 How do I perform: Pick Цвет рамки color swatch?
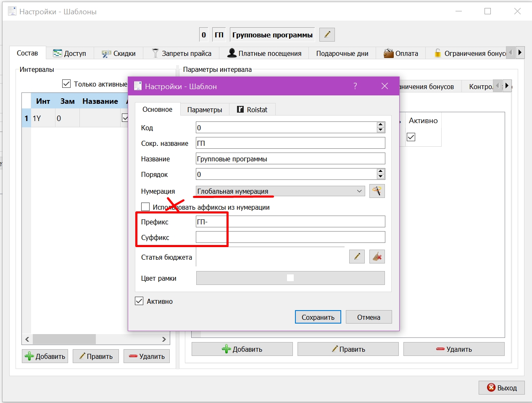click(290, 278)
